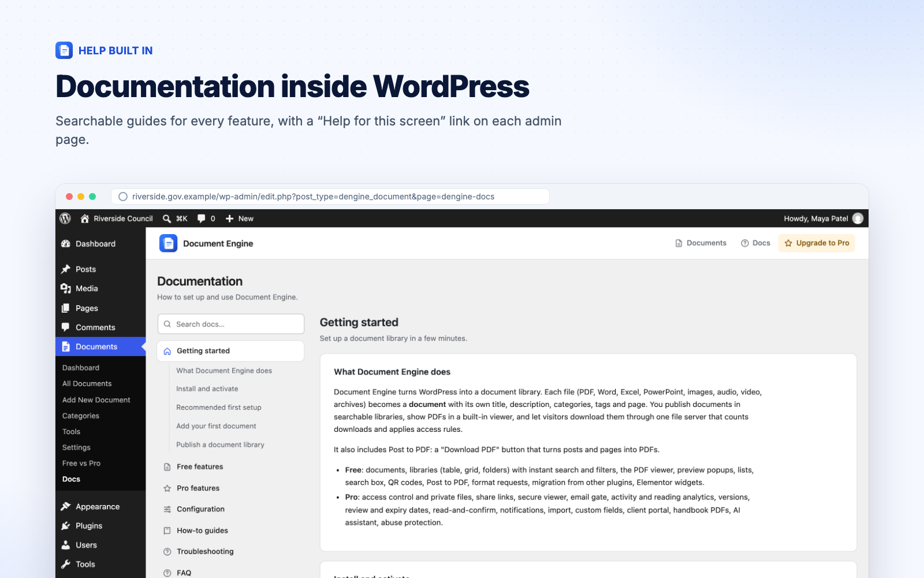Open Categories submenu item

click(x=81, y=416)
